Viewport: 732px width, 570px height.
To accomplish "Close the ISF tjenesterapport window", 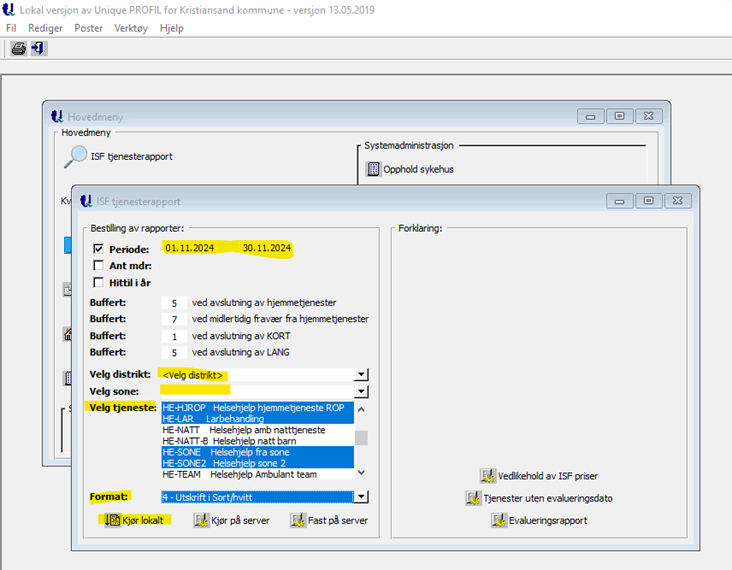I will pos(677,201).
